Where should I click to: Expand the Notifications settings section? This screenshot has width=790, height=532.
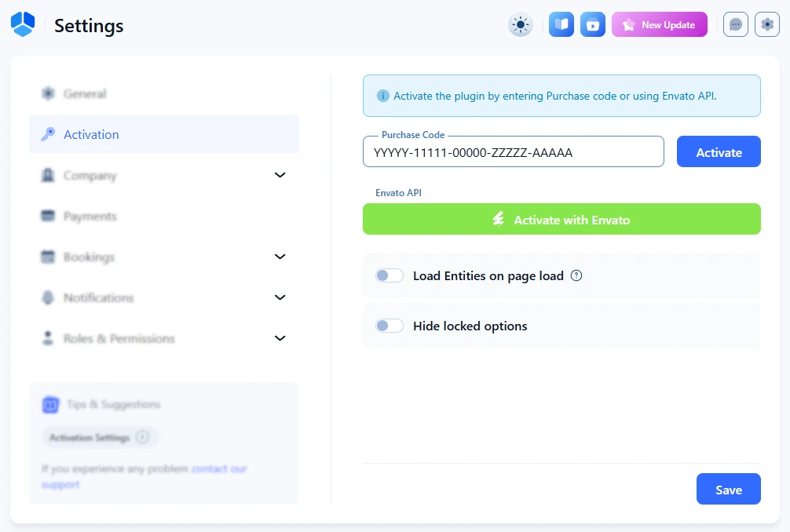(x=280, y=297)
